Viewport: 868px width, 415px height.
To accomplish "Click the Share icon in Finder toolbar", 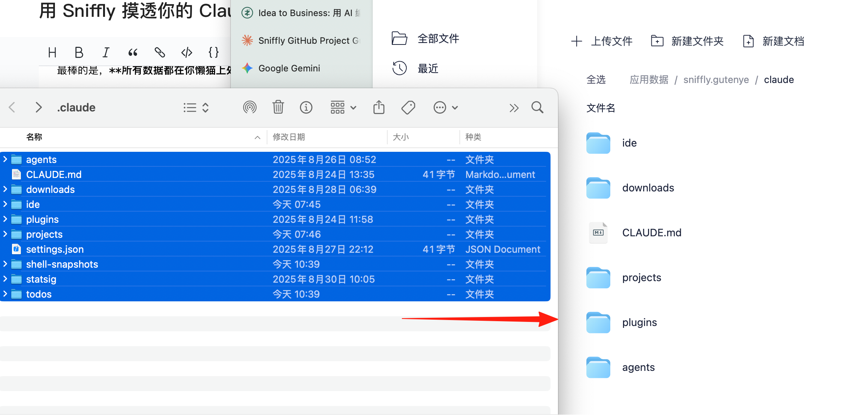I will coord(379,107).
